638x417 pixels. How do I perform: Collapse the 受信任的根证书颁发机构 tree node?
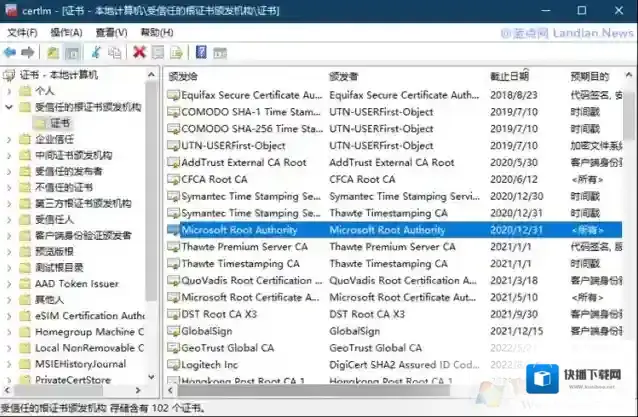[x=10, y=107]
